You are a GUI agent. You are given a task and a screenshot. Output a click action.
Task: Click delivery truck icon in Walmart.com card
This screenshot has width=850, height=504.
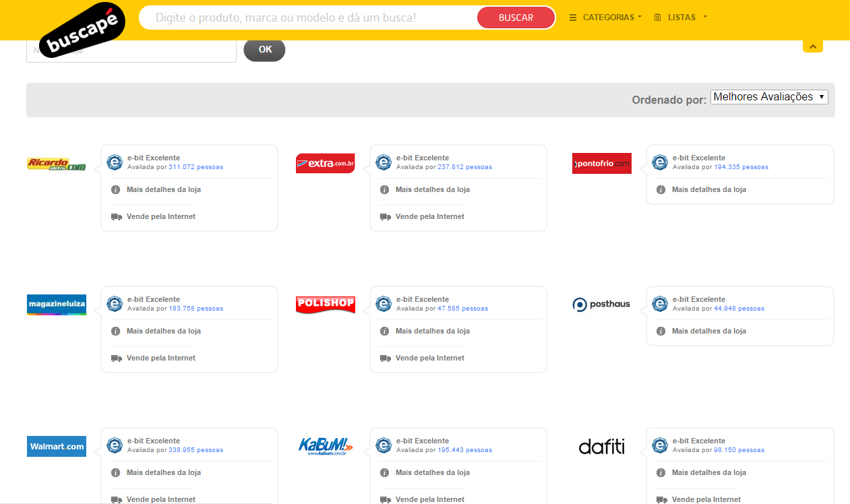coord(116,500)
